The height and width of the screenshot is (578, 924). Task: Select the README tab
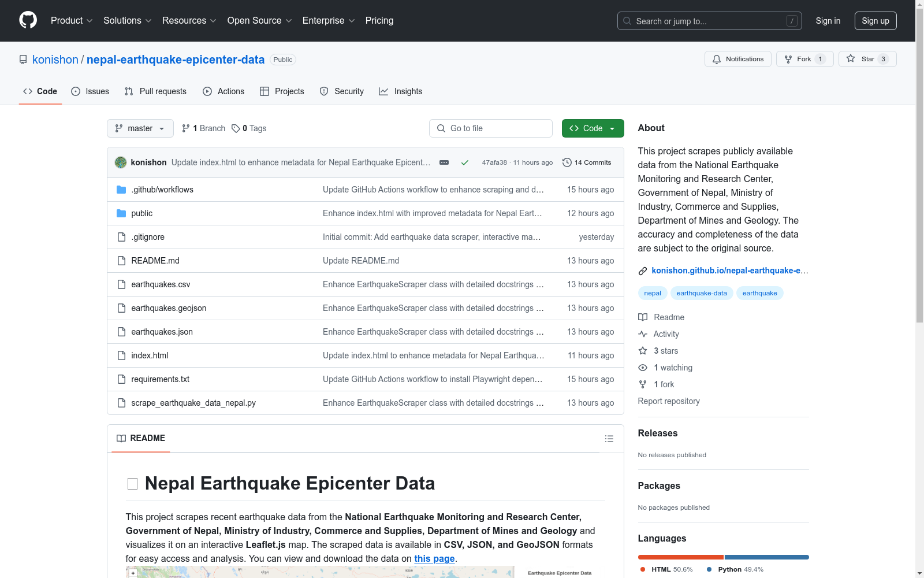(x=141, y=438)
